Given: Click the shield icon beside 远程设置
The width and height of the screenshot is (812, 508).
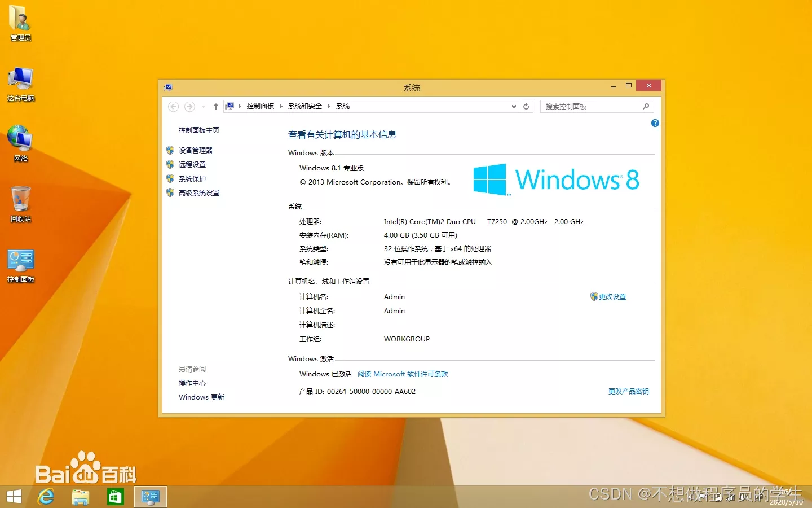Looking at the screenshot, I should (170, 164).
